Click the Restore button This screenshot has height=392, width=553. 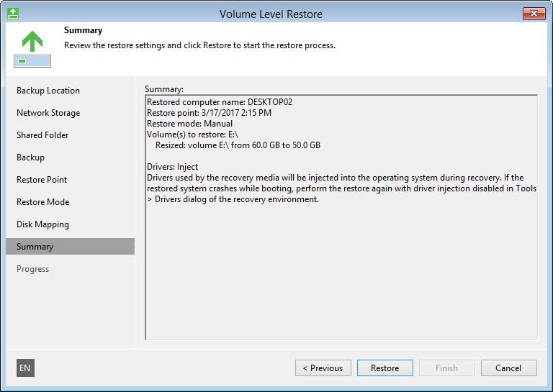[x=385, y=368]
